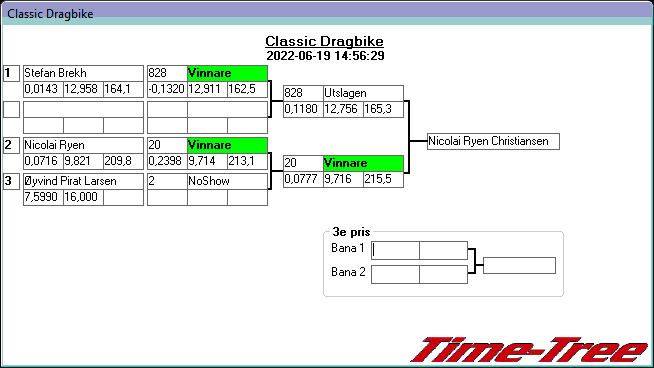This screenshot has width=654, height=368.
Task: Select the 215,5 speed cell
Action: [383, 179]
